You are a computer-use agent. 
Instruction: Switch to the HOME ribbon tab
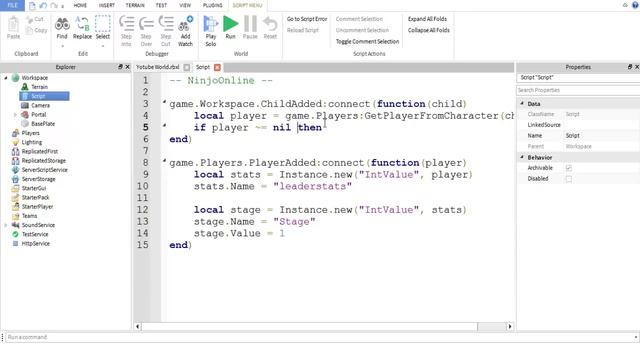[x=80, y=5]
